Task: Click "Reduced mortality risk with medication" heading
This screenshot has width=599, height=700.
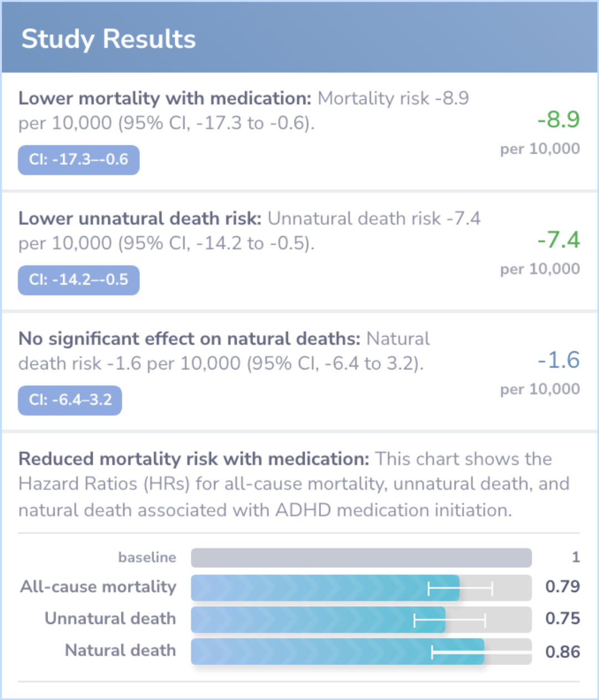Action: pyautogui.click(x=194, y=459)
